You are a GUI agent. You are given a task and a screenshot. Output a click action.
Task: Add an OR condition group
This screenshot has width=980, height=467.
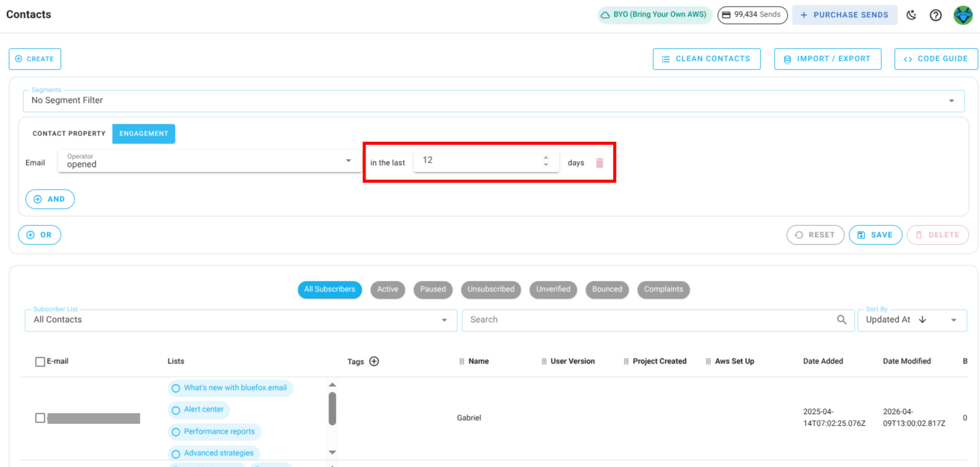(39, 235)
